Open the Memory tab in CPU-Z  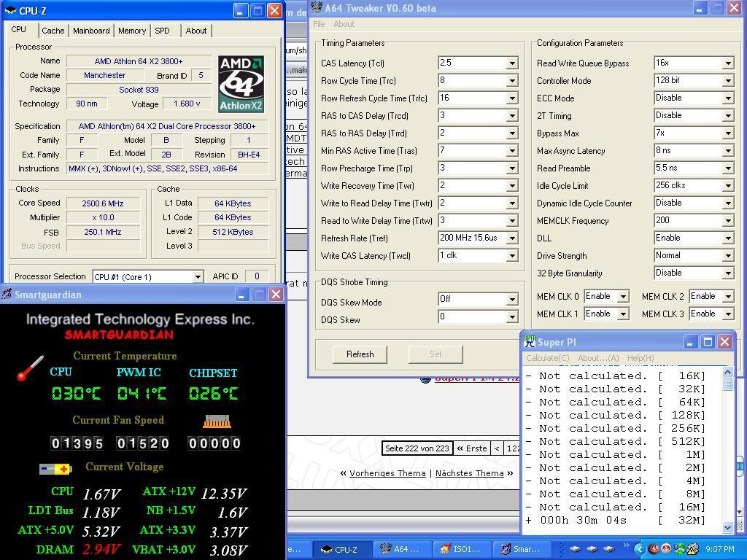point(132,31)
